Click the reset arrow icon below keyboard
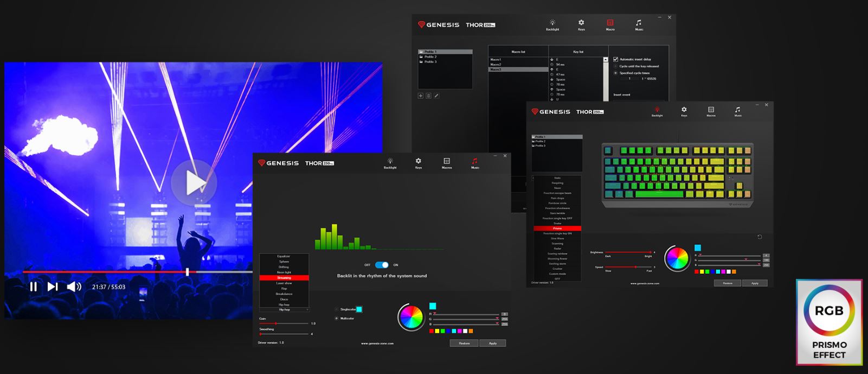This screenshot has height=374, width=868. 760,237
